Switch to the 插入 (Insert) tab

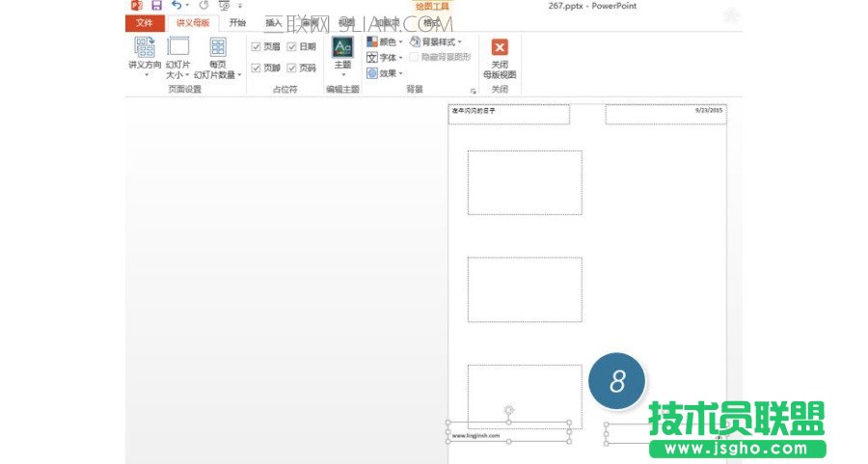click(274, 23)
